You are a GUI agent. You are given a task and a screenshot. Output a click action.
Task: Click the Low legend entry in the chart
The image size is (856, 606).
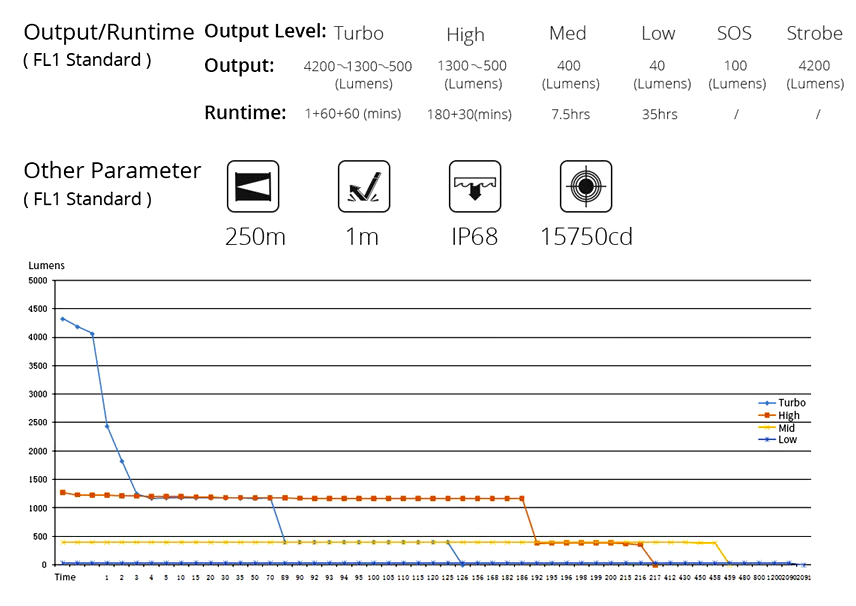coord(787,439)
